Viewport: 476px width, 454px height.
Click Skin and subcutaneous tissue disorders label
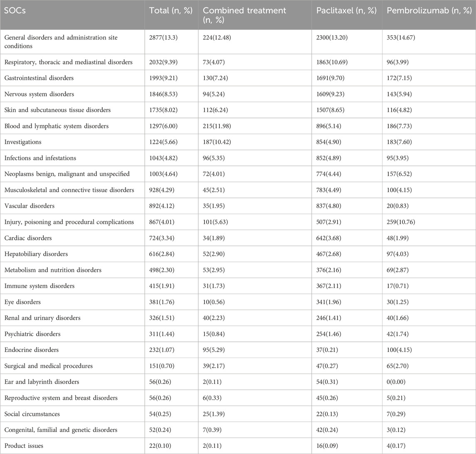(x=57, y=110)
